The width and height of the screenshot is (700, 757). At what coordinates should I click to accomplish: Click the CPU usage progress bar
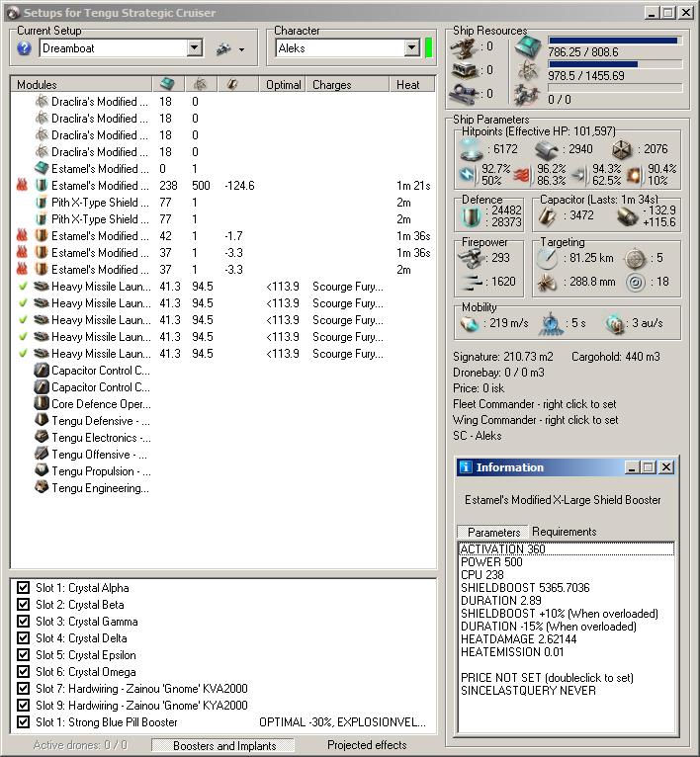click(x=615, y=42)
